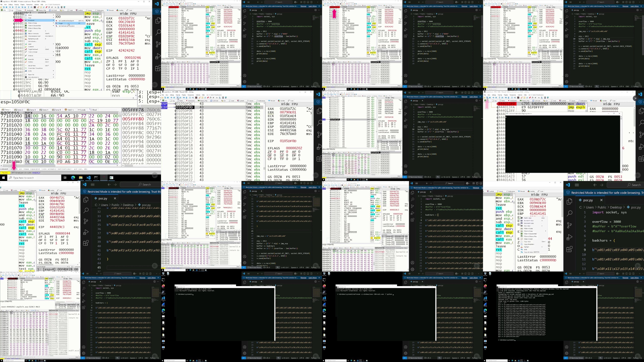Select Graph from the disassembly context menu
This screenshot has width=644, height=362.
(x=39, y=31)
